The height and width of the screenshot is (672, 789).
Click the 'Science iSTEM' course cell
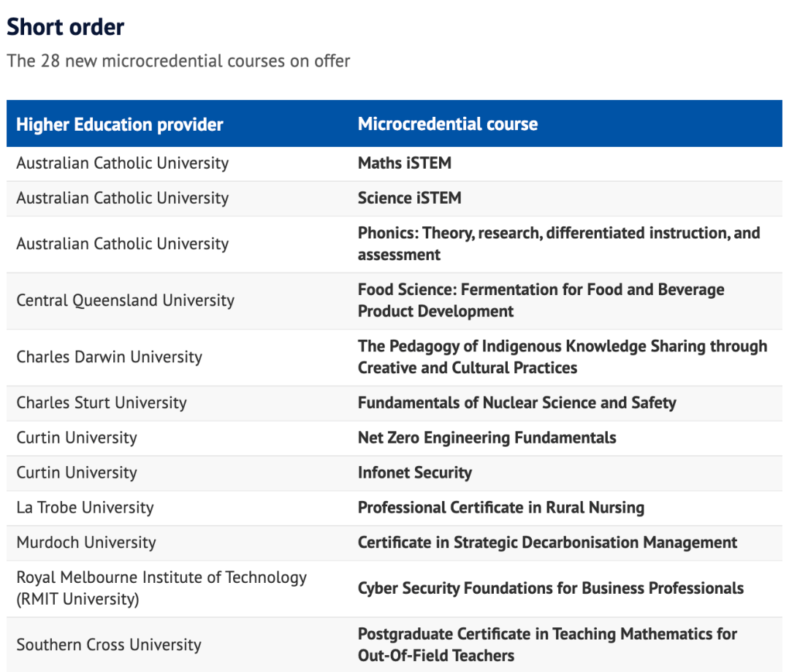(x=410, y=198)
